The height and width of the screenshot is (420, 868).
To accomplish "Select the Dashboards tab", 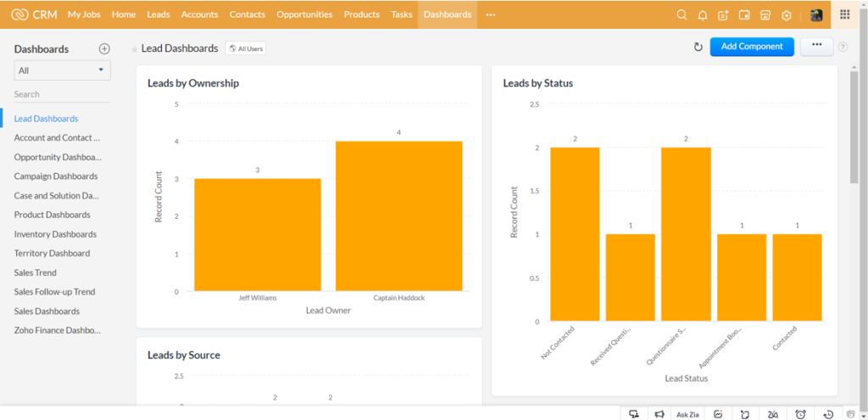I will tap(448, 14).
